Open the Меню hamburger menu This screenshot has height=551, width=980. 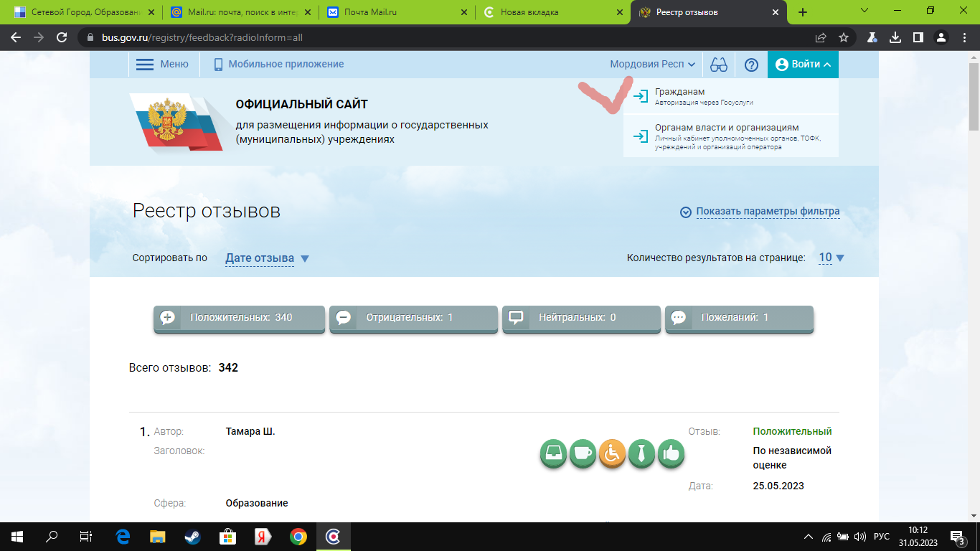[162, 65]
